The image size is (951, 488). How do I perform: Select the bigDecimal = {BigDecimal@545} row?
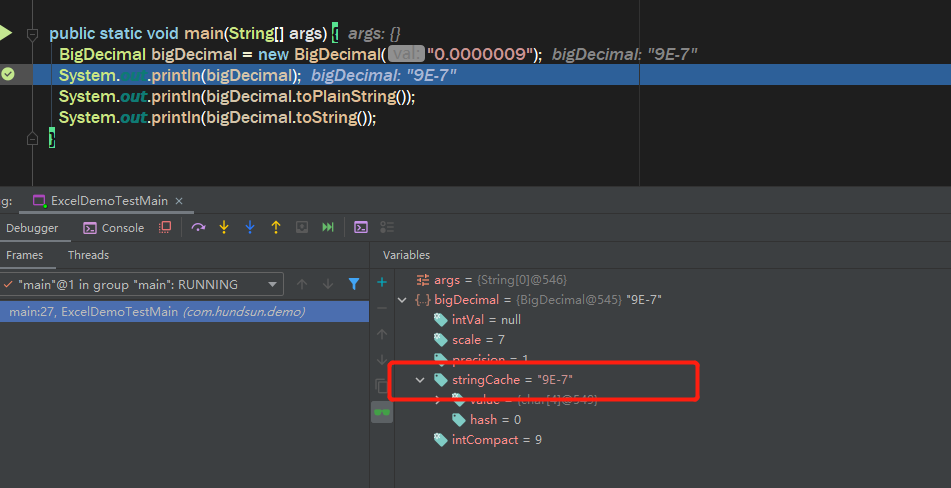pyautogui.click(x=539, y=299)
